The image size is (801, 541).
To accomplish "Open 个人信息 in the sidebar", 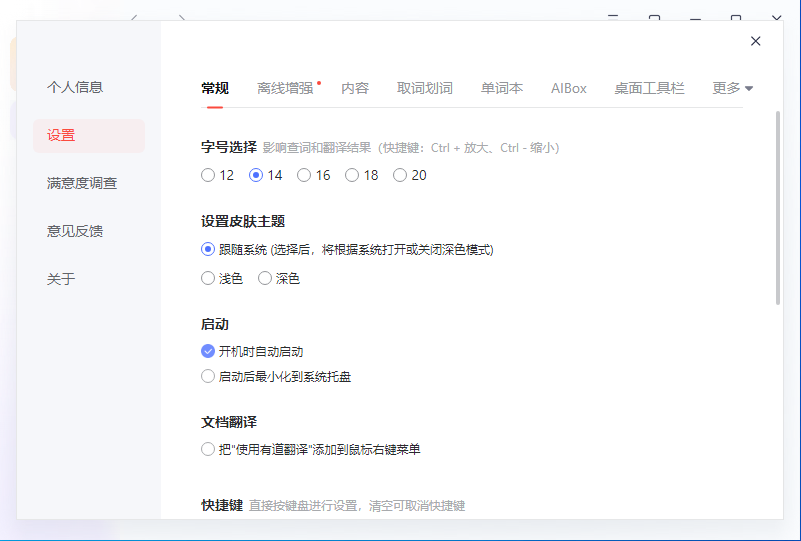I will pos(75,87).
